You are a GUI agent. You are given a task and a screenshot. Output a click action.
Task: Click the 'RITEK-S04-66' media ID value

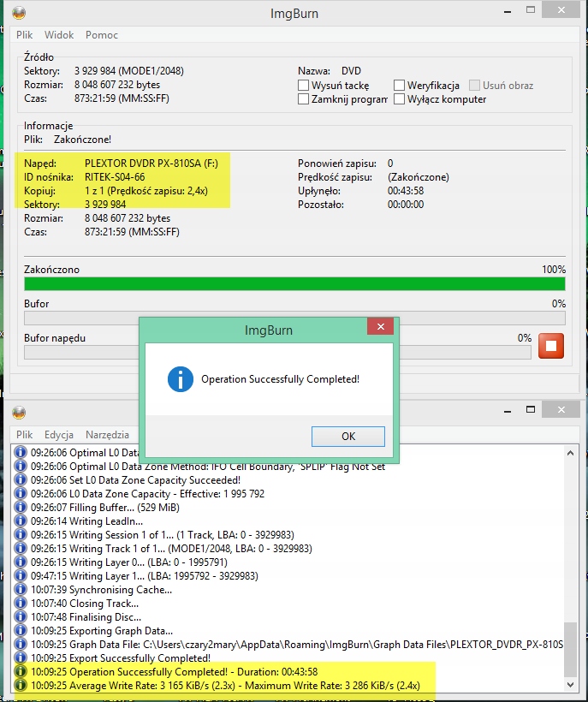115,177
